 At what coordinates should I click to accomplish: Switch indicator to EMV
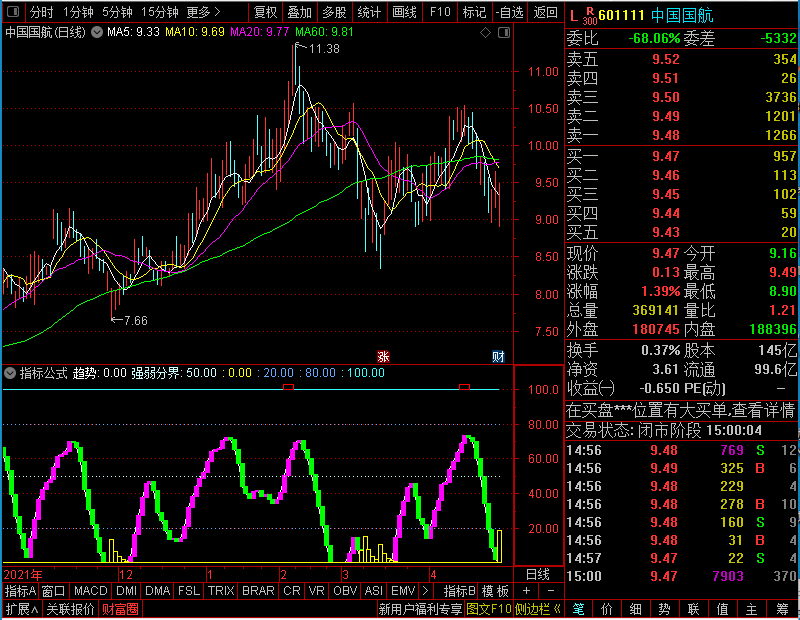coord(403,591)
